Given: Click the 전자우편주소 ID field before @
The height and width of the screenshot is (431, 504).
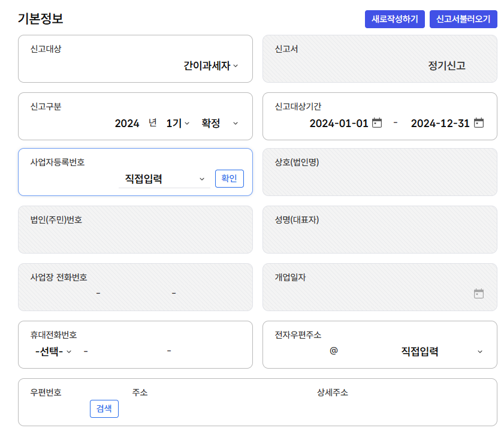Looking at the screenshot, I should point(300,351).
